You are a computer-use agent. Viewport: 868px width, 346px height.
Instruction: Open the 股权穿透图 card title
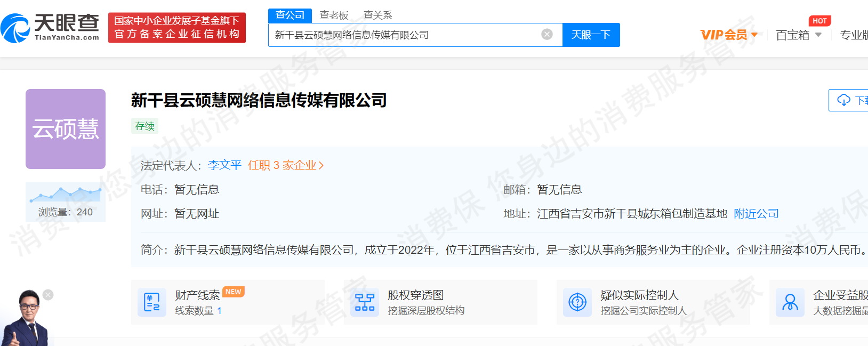pos(416,295)
